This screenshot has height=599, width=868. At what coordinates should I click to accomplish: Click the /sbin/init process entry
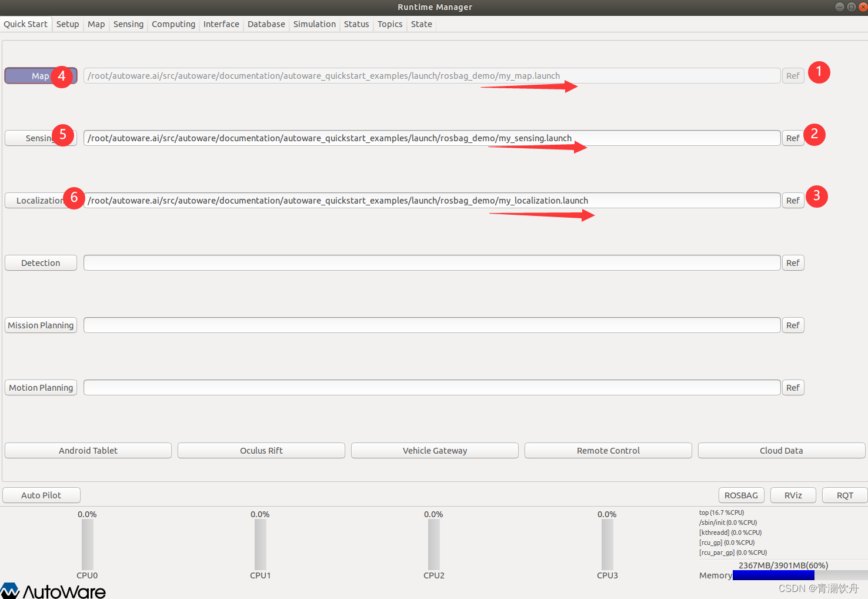(x=728, y=523)
